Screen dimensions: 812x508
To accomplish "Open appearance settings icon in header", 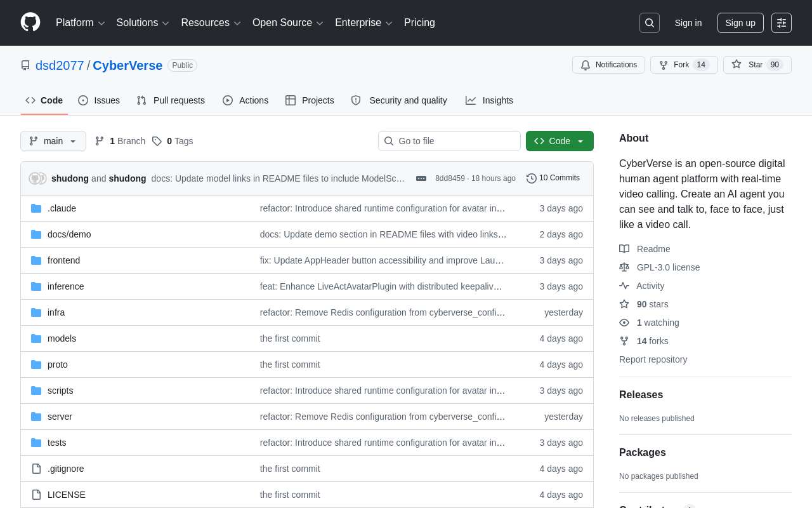I will pyautogui.click(x=781, y=23).
